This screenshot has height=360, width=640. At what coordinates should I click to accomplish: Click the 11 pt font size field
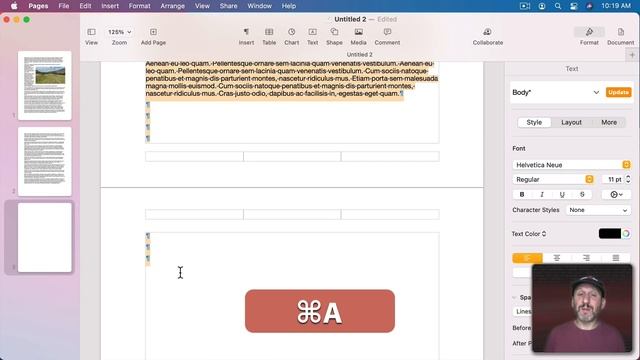613,180
